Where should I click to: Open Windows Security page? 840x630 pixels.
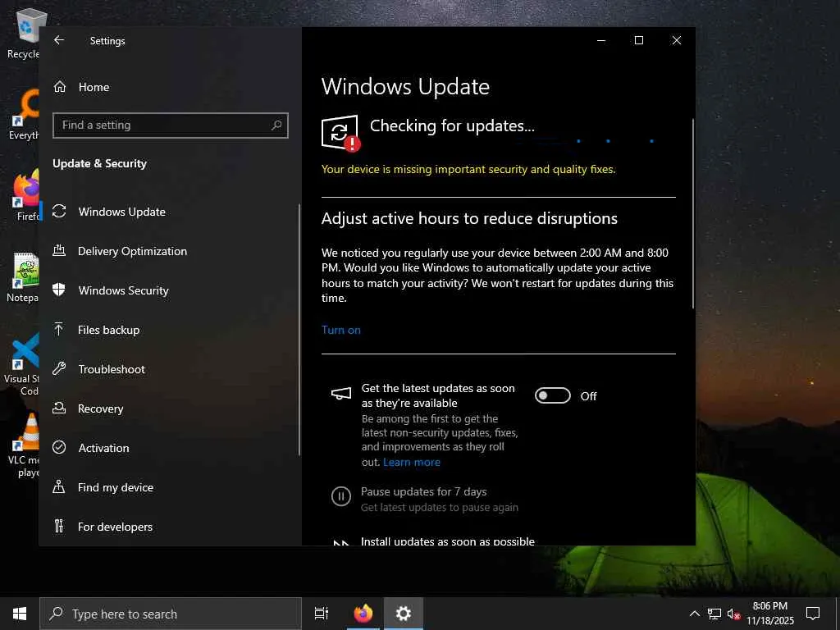coord(124,290)
